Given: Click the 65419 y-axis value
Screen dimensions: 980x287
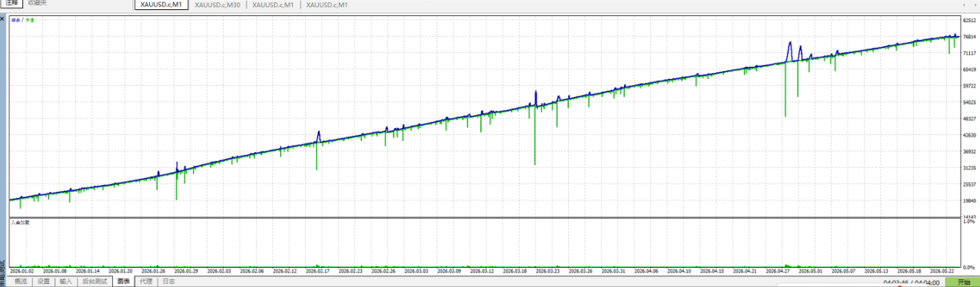Looking at the screenshot, I should pyautogui.click(x=969, y=69).
